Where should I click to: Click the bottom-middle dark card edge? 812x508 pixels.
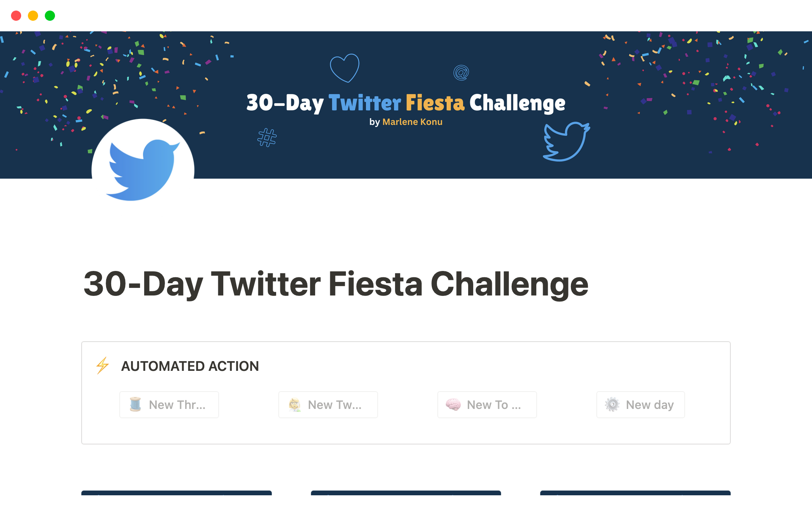point(406,493)
